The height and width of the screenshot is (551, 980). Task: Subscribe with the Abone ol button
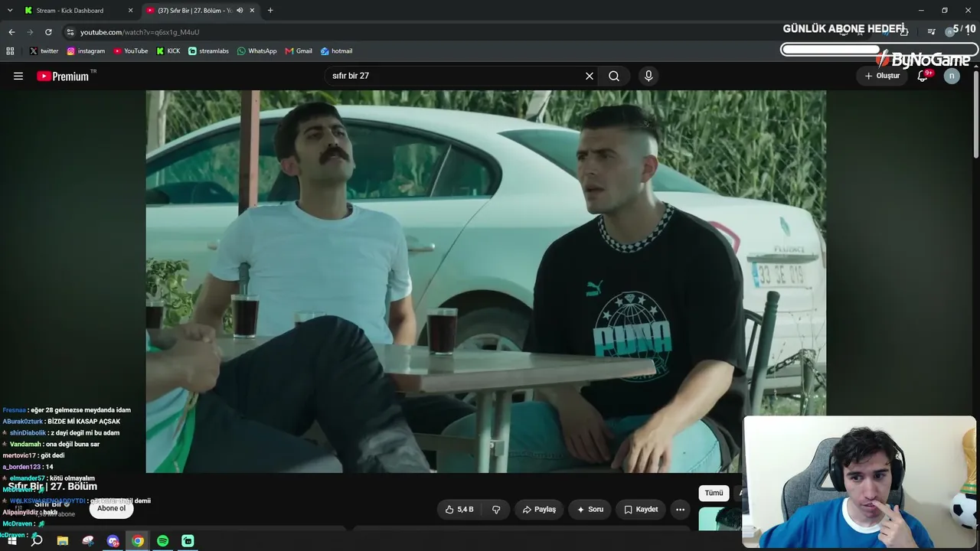coord(111,508)
